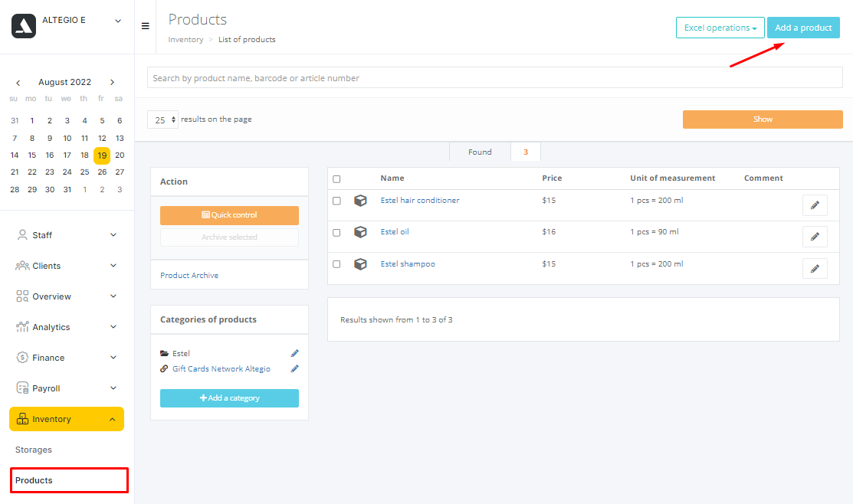Open the ALTEGIO E account dropdown
This screenshot has width=853, height=504.
tap(118, 21)
